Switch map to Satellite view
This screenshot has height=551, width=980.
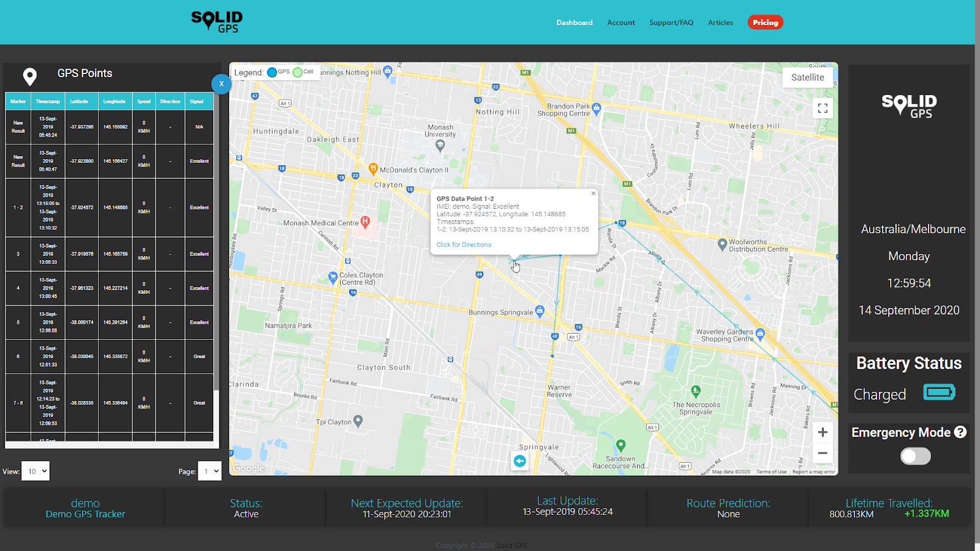pyautogui.click(x=807, y=77)
